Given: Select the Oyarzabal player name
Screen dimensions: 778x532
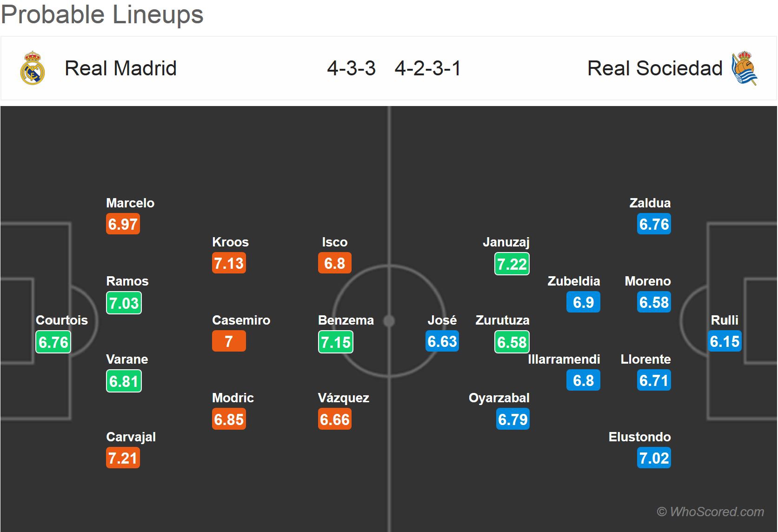Looking at the screenshot, I should [499, 398].
